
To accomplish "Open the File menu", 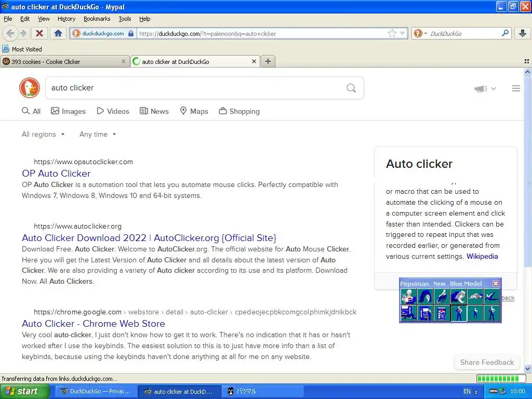I will [8, 19].
